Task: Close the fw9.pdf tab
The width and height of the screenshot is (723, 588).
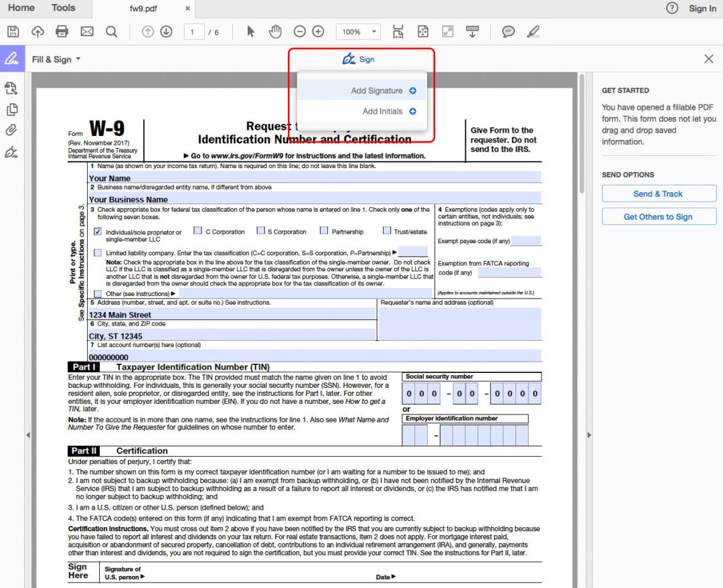Action: tap(187, 8)
